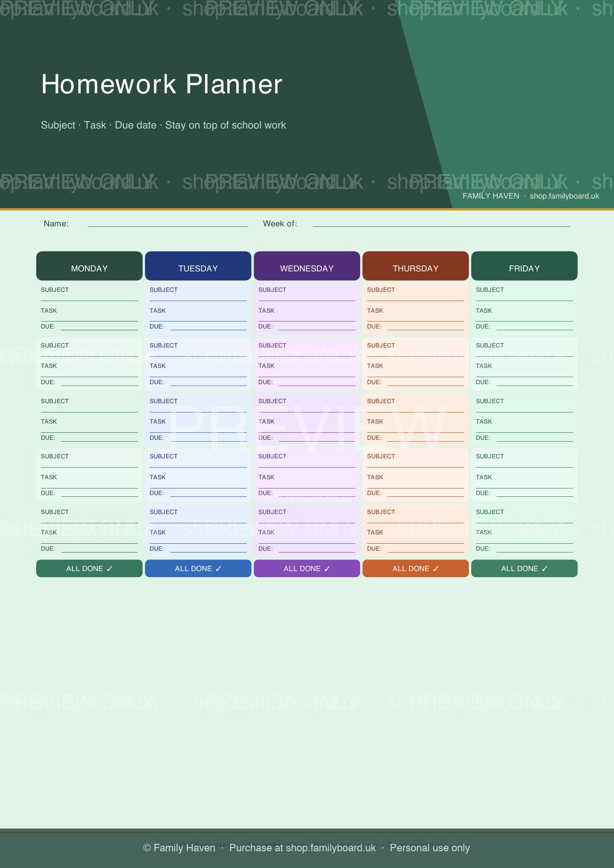Select the THURSDAY column header
This screenshot has height=868, width=614.
tap(415, 266)
